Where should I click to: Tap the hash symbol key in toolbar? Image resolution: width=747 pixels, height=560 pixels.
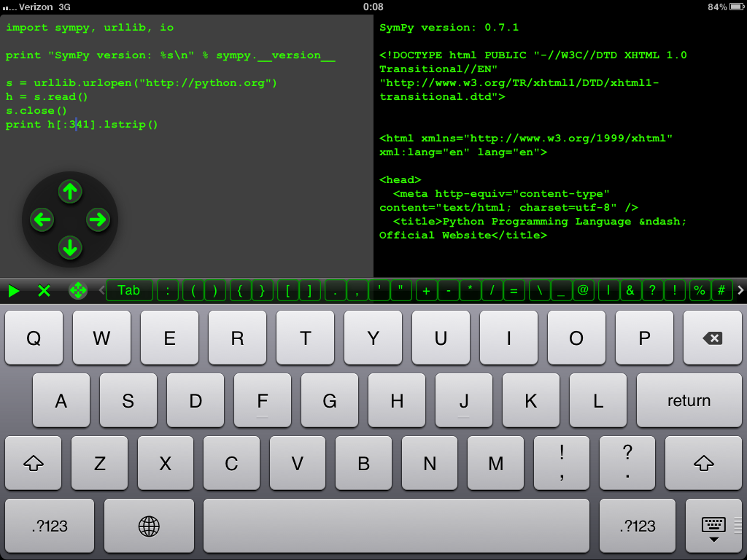(721, 291)
